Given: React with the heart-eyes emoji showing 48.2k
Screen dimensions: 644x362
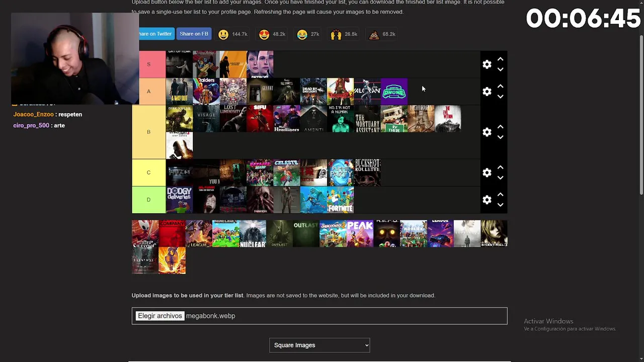Looking at the screenshot, I should 272,34.
